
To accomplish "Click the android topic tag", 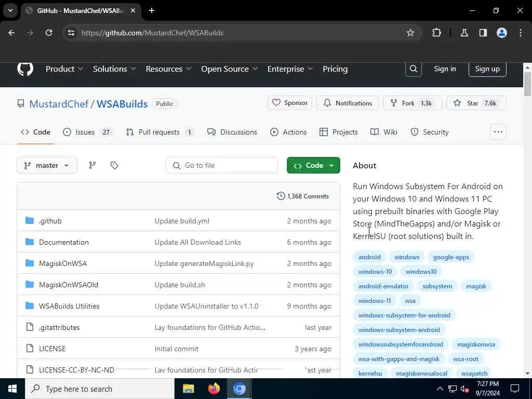I will click(x=369, y=257).
